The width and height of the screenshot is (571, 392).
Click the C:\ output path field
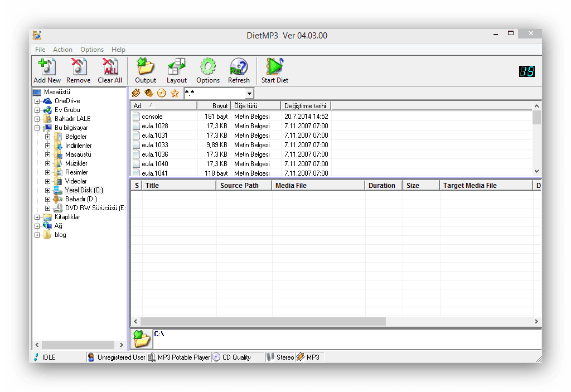click(x=347, y=339)
